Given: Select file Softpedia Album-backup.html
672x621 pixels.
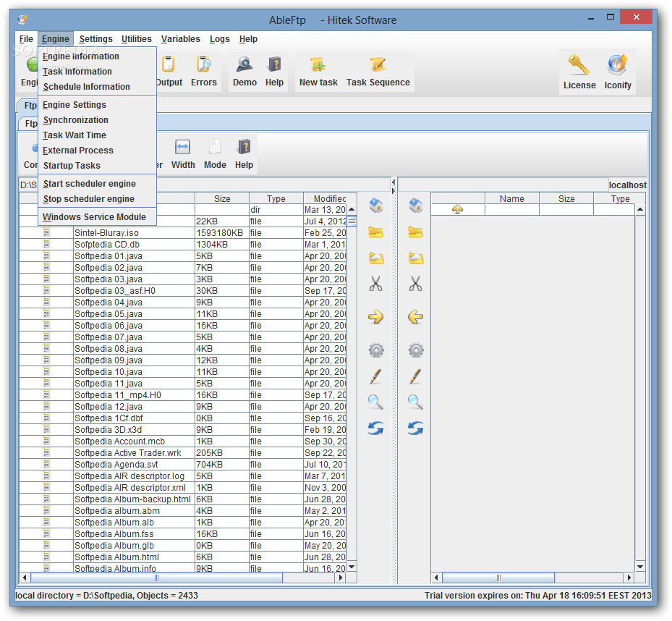Looking at the screenshot, I should click(x=132, y=499).
